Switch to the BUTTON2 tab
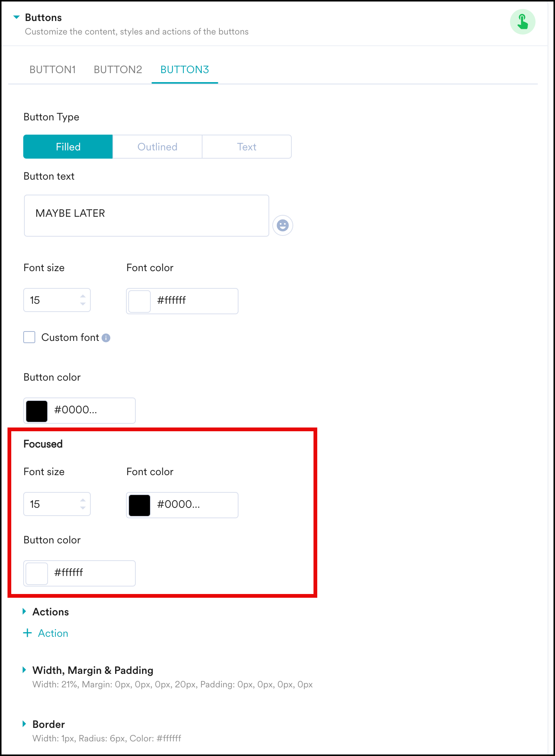Viewport: 555px width, 756px height. 118,70
